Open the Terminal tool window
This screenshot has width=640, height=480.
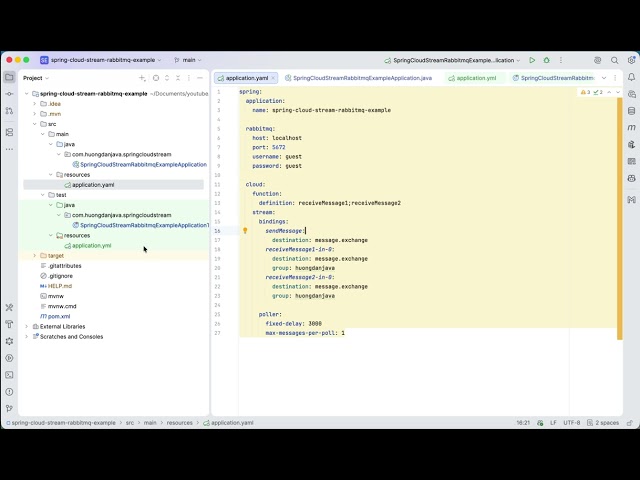(9, 375)
